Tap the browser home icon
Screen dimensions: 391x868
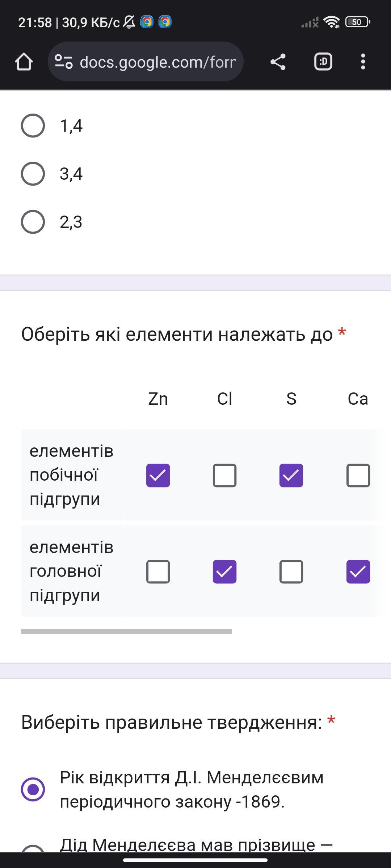tap(24, 62)
